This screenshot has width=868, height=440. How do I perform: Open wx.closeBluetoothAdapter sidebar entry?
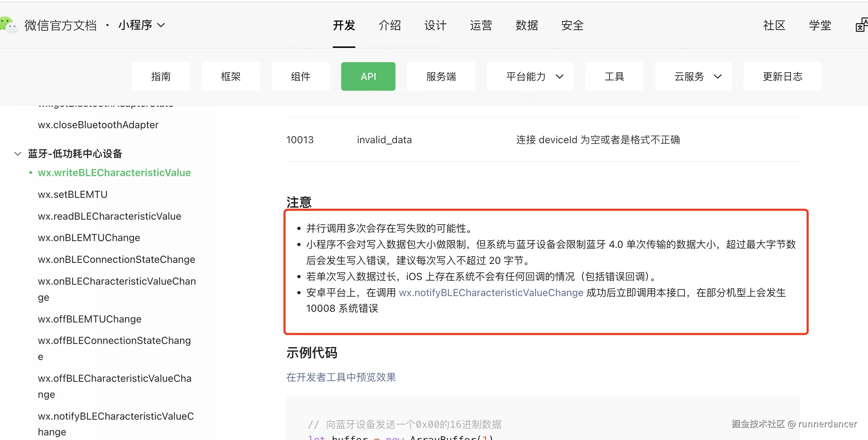tap(98, 125)
